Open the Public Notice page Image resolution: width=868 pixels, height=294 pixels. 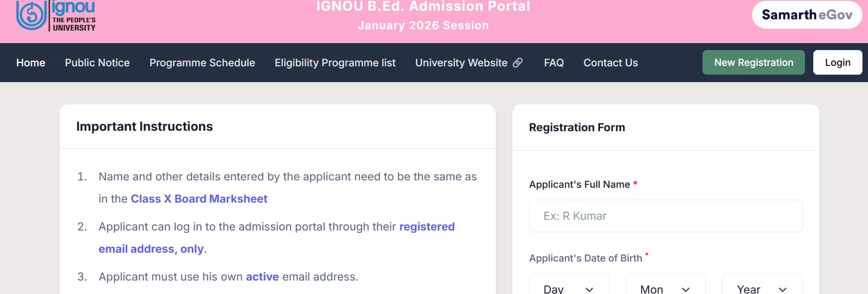point(97,63)
